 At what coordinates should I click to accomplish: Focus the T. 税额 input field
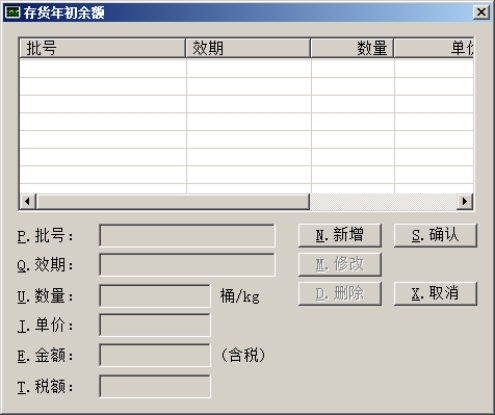pyautogui.click(x=155, y=386)
